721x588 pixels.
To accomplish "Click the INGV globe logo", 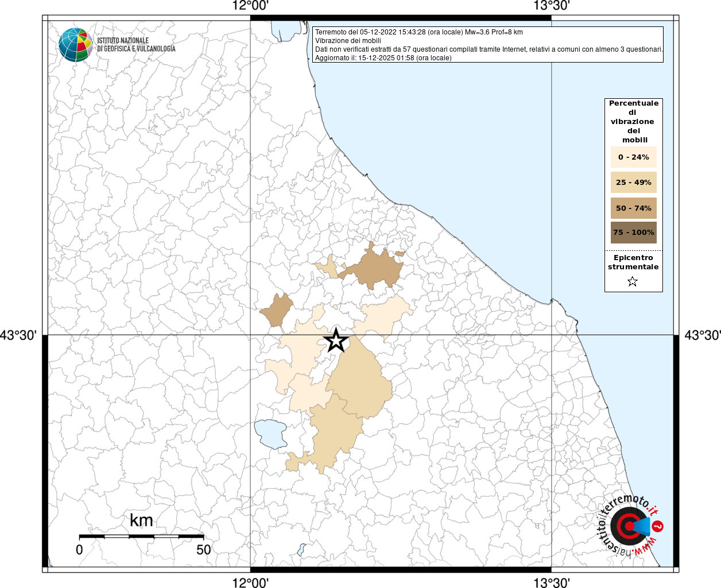I will tap(75, 45).
